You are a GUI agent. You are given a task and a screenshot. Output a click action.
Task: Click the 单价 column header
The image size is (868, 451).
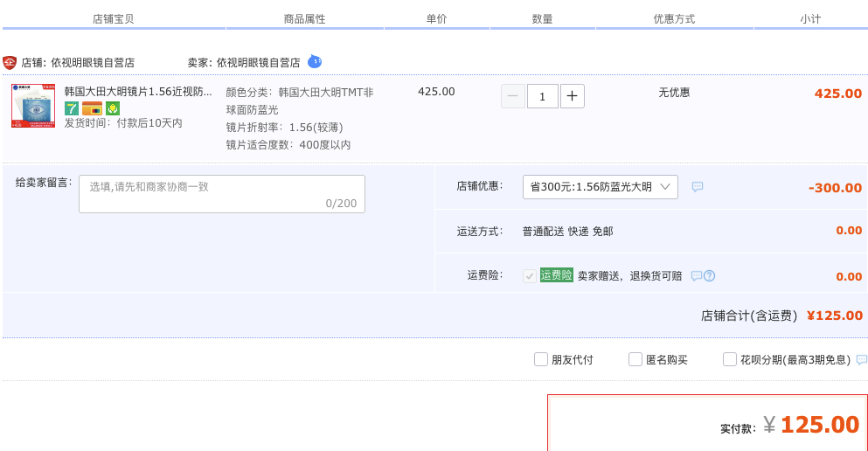point(436,19)
